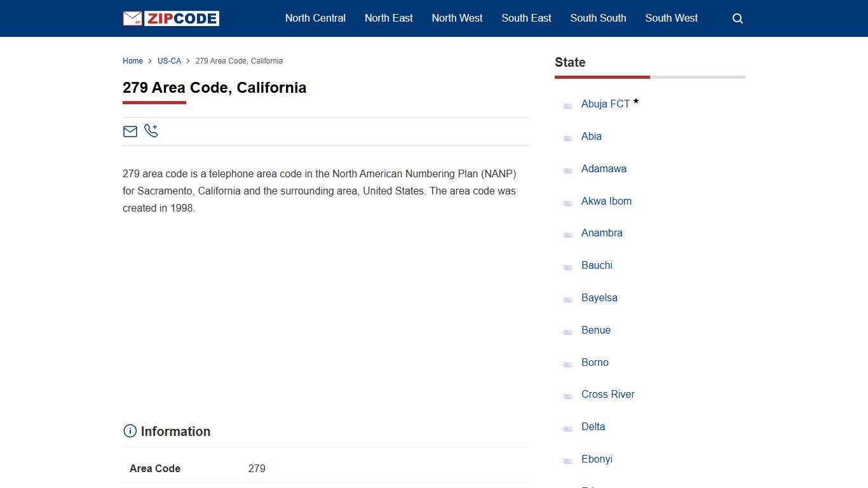Click the ZIPCODE site logo
The width and height of the screenshot is (868, 488).
point(170,18)
